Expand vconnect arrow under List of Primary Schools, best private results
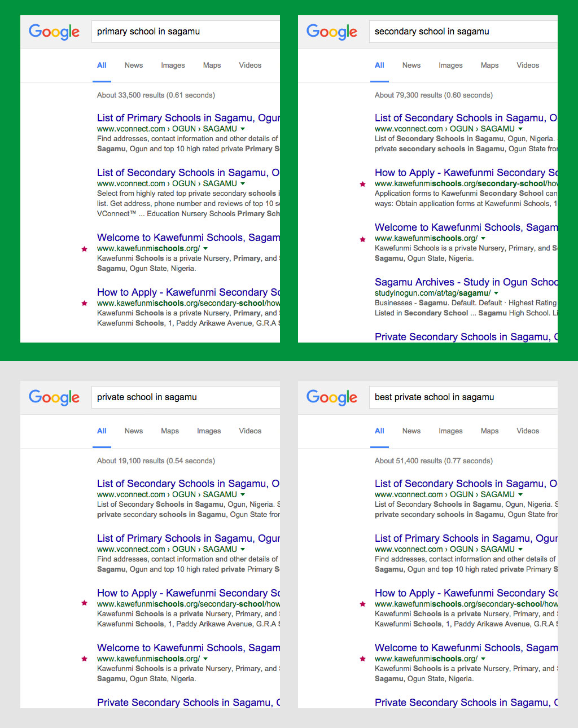The height and width of the screenshot is (728, 578). coord(520,550)
